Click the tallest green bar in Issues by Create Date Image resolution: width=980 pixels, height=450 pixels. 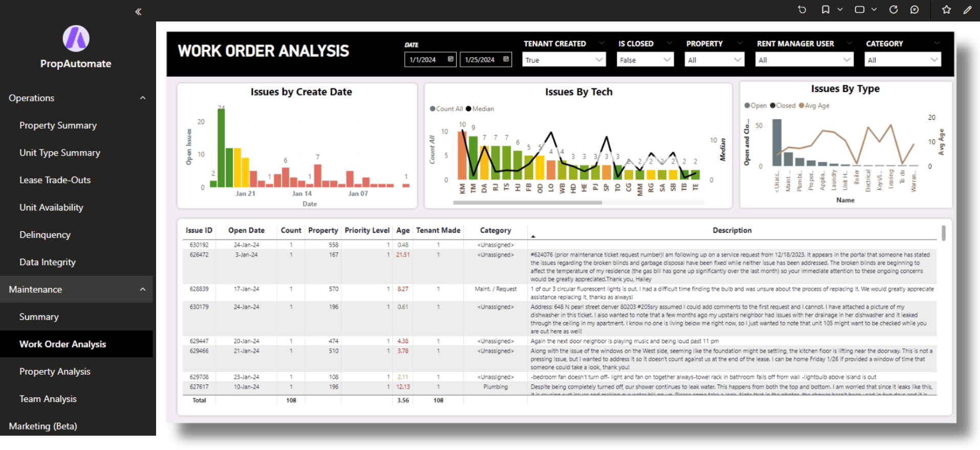tap(221, 147)
